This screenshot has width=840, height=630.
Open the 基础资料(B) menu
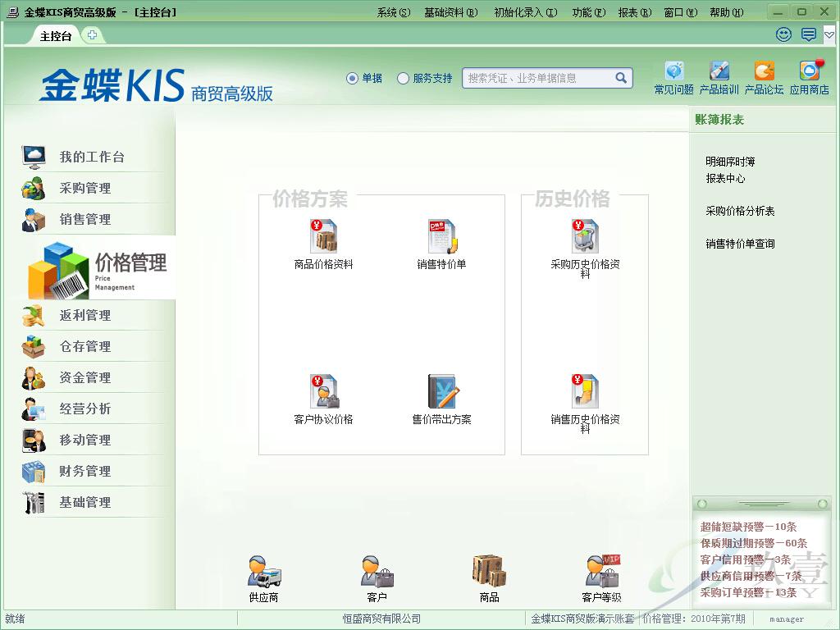pos(450,12)
